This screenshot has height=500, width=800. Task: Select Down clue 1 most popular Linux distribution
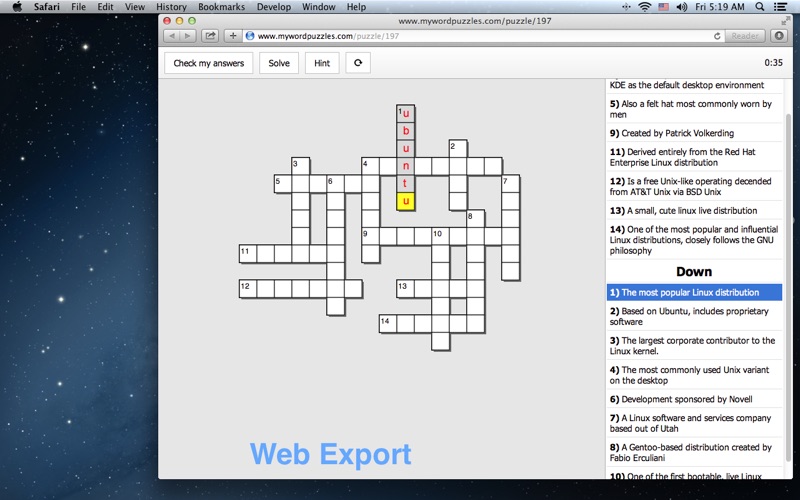(x=694, y=292)
